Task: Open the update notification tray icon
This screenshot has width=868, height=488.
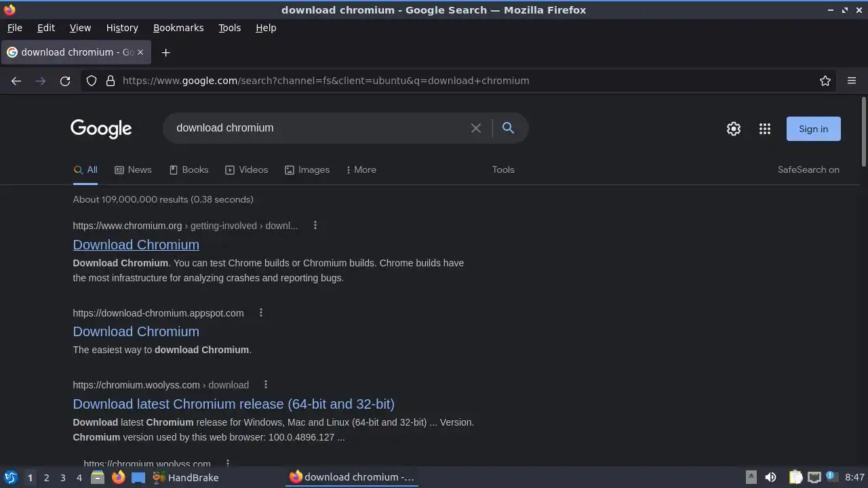Action: 831,477
